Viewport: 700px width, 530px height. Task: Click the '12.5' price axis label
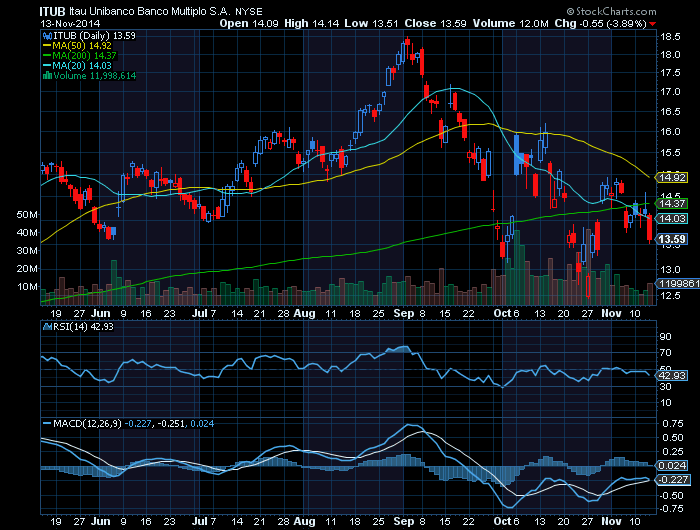[x=671, y=296]
